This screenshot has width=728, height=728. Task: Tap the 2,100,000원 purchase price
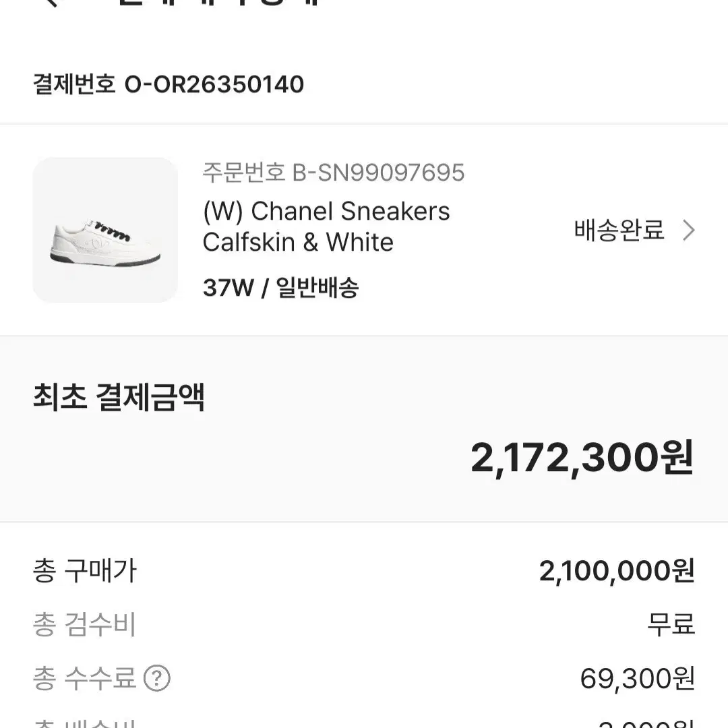[x=616, y=572]
